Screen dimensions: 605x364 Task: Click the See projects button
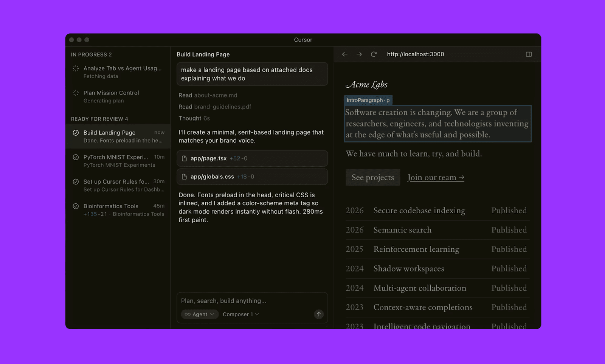point(372,177)
